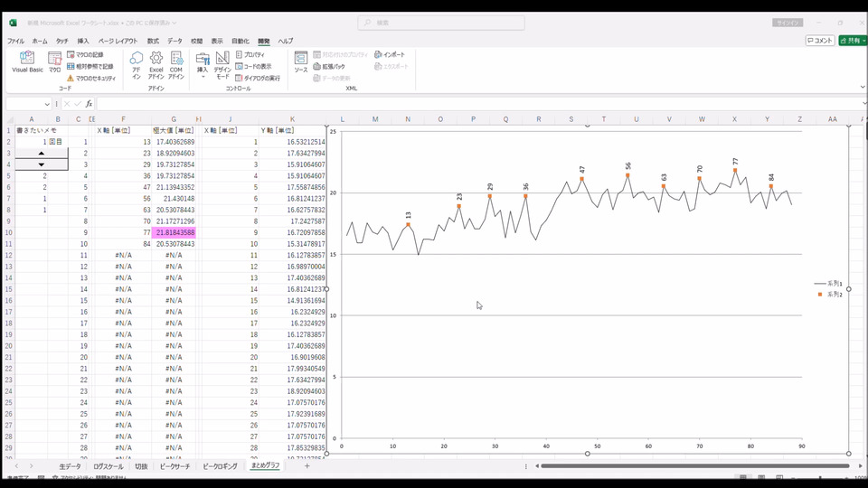Screen dimensions: 868x488
Task: Open the ファイル menu
Action: (15, 41)
